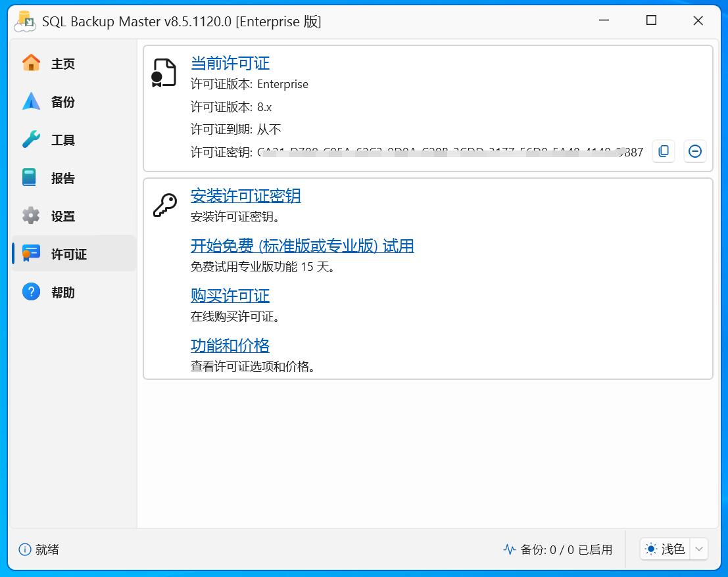Open the 主页 sidebar tab

[74, 63]
